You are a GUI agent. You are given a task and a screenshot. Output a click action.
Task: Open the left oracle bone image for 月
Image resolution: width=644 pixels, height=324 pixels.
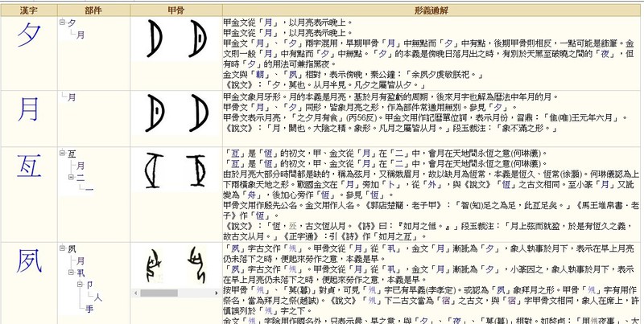pyautogui.click(x=160, y=118)
